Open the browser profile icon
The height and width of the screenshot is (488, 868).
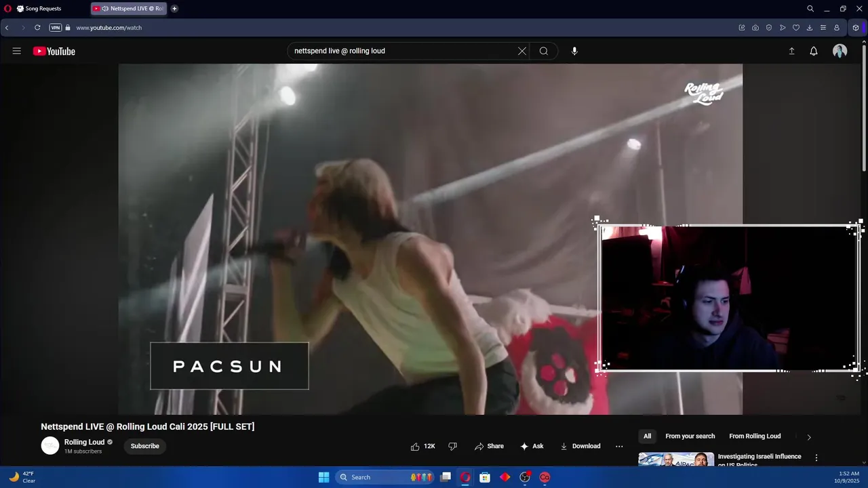point(837,28)
